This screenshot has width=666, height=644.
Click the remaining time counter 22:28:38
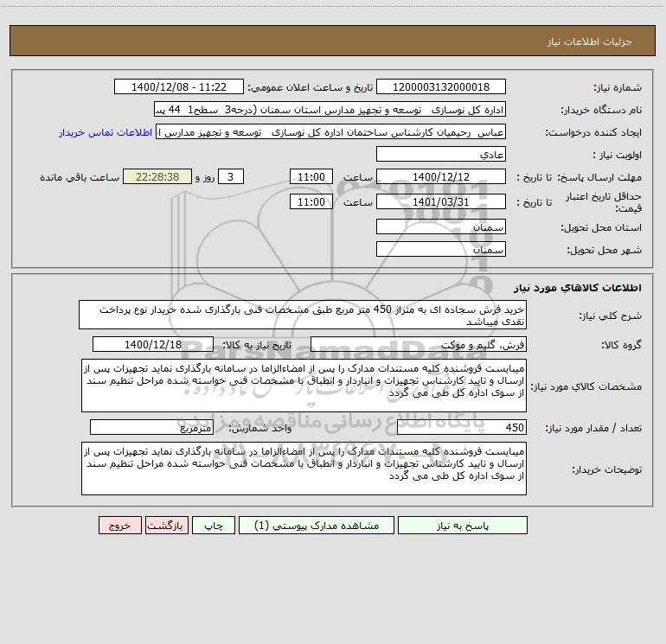pyautogui.click(x=157, y=176)
